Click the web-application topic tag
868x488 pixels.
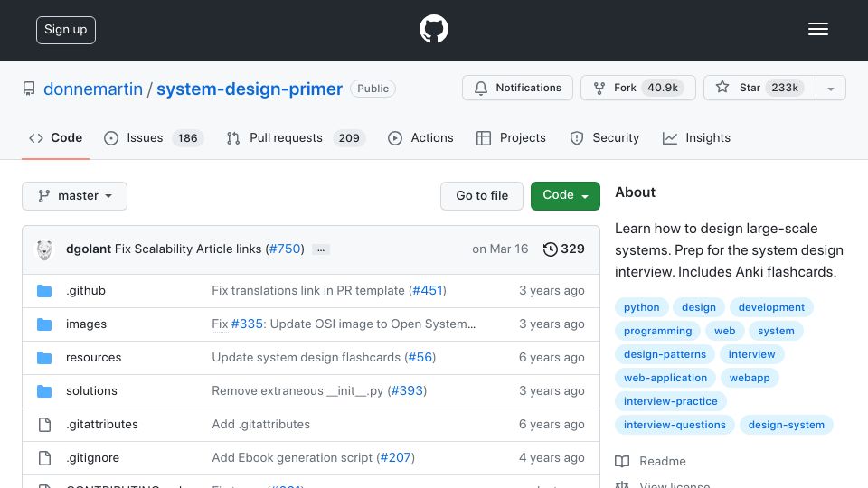pyautogui.click(x=665, y=378)
